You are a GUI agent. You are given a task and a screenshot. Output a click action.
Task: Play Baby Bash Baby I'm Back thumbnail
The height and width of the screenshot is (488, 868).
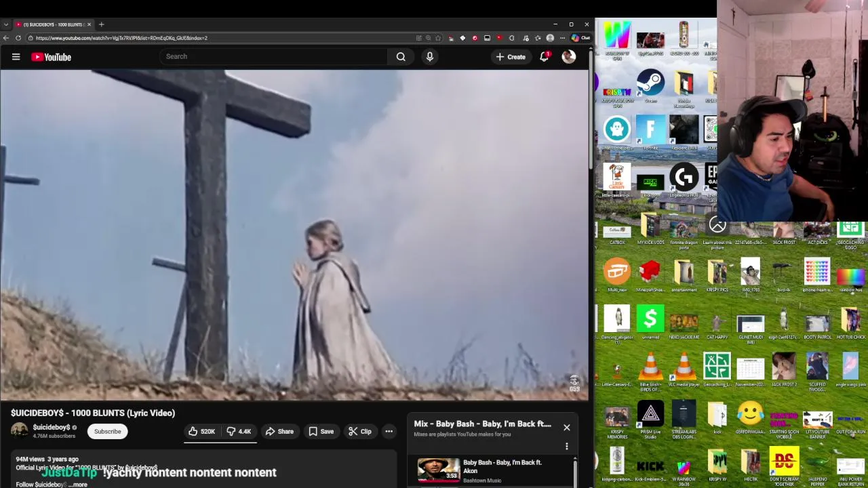(x=438, y=470)
